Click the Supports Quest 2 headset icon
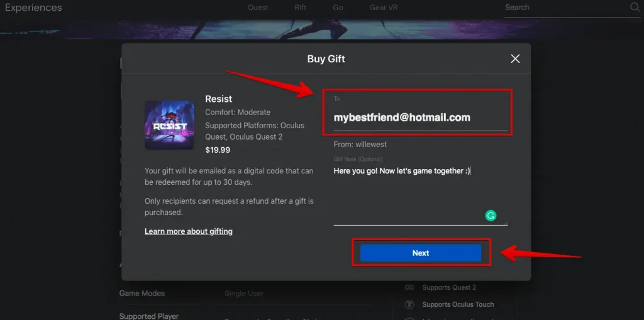644x320 pixels. 409,287
